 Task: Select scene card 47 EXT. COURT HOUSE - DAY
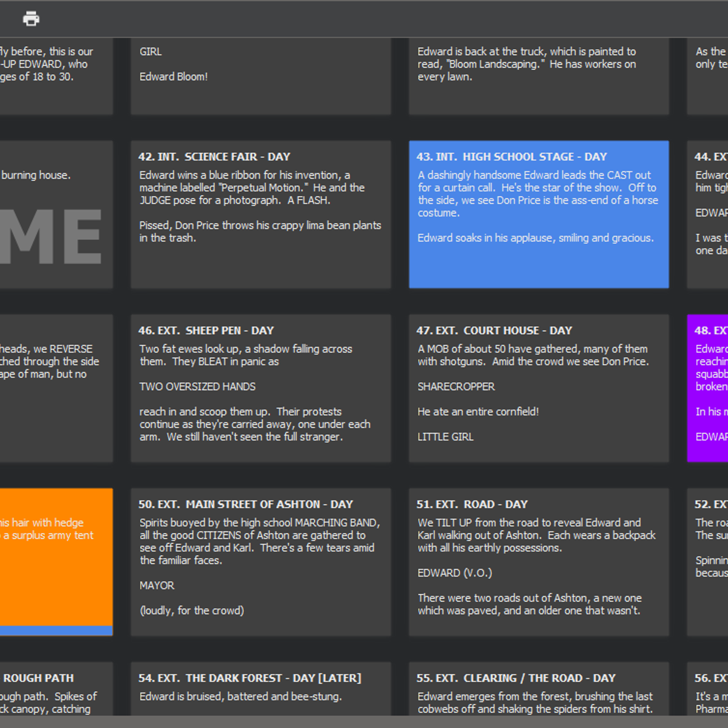(x=539, y=388)
